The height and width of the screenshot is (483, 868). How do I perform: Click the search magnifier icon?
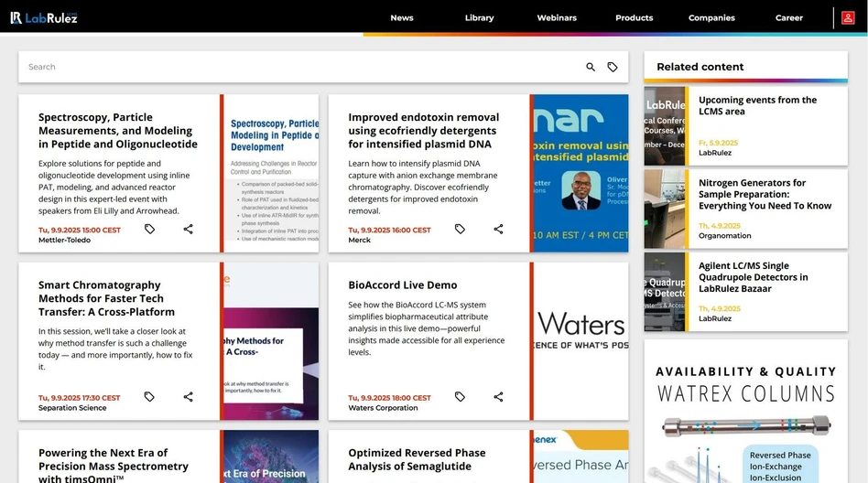591,67
